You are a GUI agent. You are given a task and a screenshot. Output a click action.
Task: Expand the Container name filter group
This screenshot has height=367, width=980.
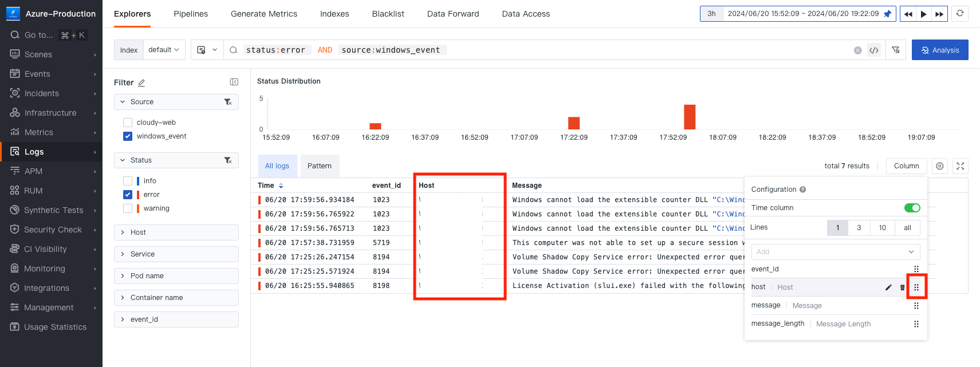tap(176, 298)
